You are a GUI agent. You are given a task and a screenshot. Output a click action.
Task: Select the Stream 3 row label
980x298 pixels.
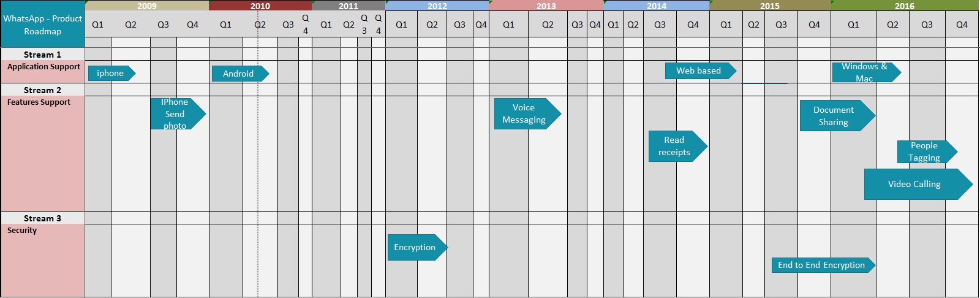[x=43, y=218]
